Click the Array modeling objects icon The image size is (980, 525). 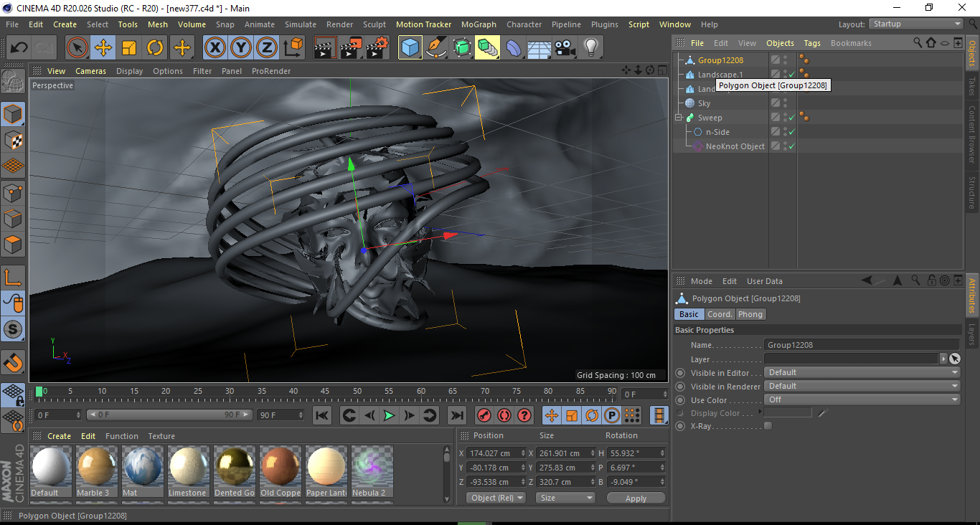pos(488,48)
